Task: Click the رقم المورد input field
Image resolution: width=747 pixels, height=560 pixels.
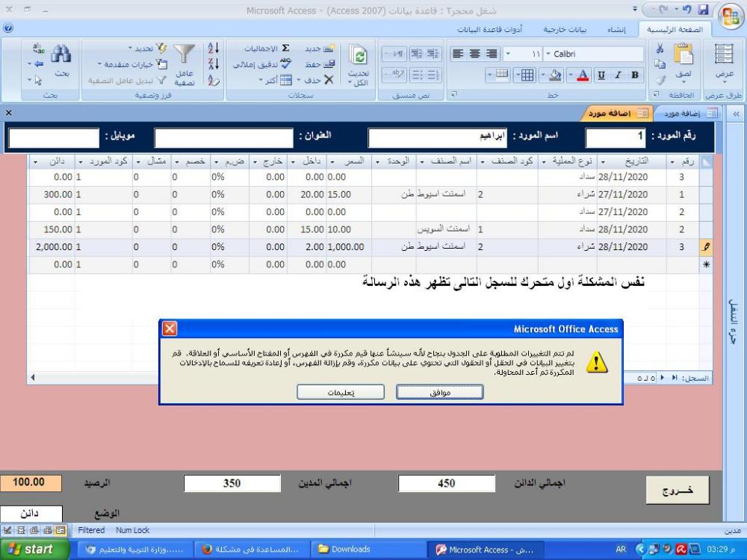Action: pos(615,137)
